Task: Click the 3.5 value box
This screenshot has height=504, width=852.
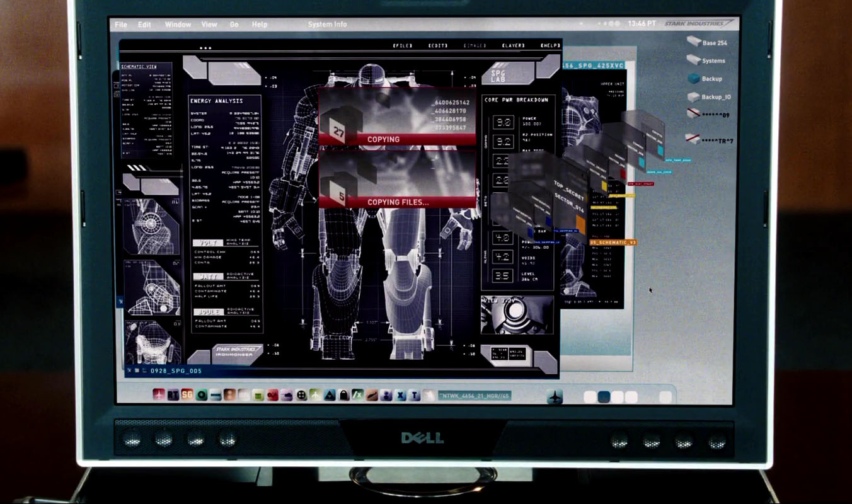Action: coord(502,277)
